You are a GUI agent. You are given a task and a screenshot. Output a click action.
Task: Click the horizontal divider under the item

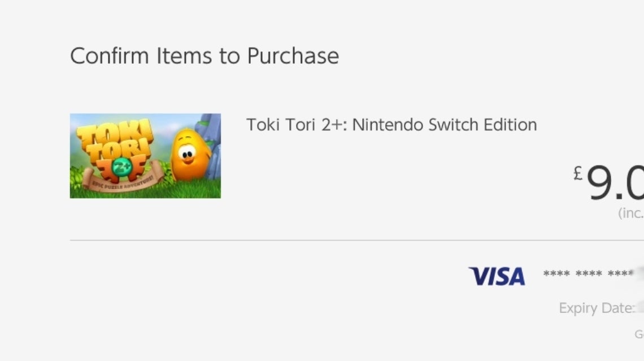[x=356, y=240]
